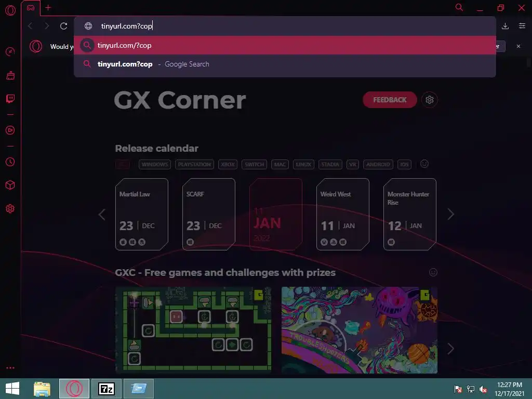The image size is (532, 399).
Task: Filter release calendar by IOS
Action: pyautogui.click(x=404, y=165)
